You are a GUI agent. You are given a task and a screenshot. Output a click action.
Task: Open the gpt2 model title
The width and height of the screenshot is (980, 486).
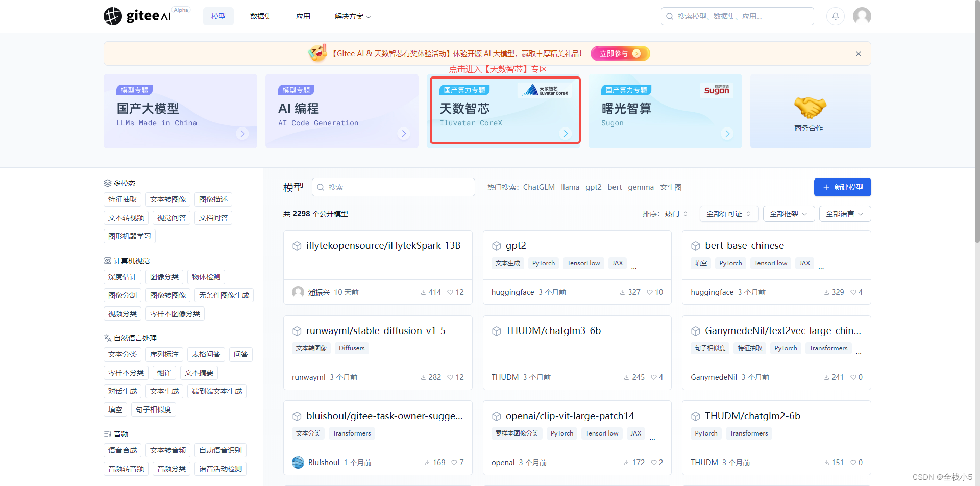coord(516,246)
